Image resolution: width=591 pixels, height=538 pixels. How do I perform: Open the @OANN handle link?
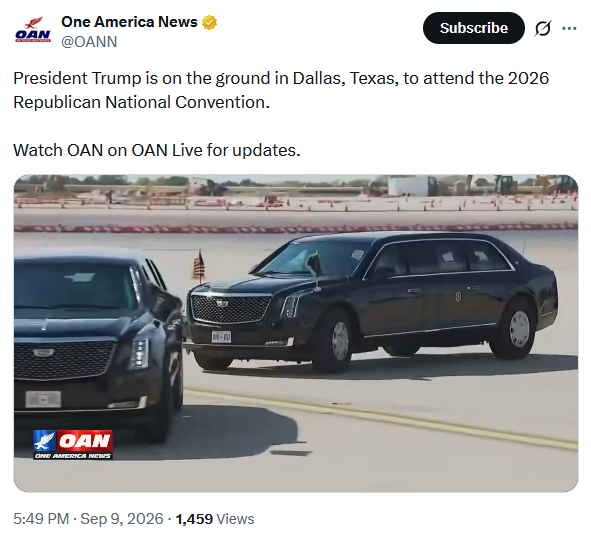(89, 41)
